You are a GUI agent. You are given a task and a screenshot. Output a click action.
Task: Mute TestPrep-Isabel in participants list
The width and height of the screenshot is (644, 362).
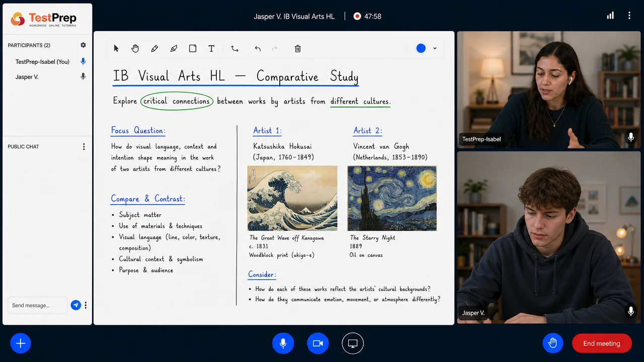[83, 61]
